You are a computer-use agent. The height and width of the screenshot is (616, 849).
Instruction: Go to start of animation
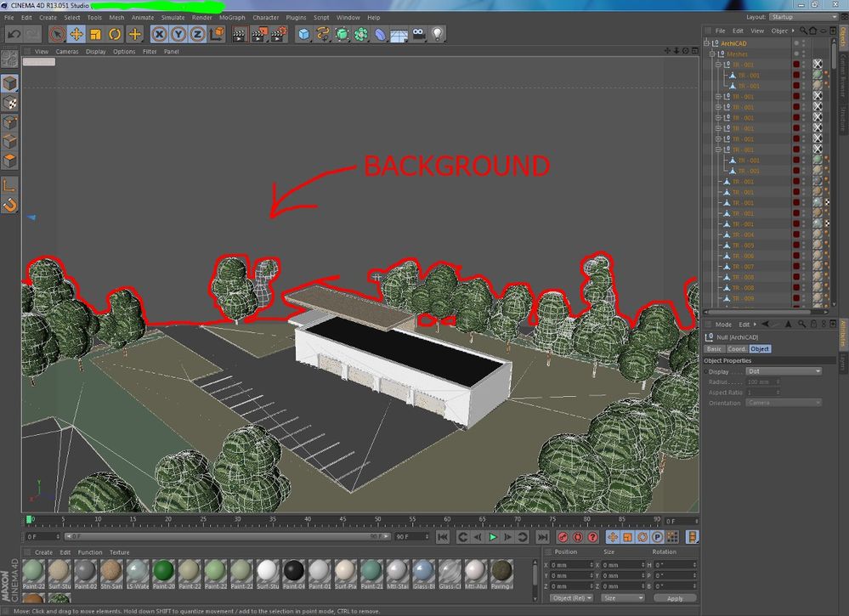[443, 537]
